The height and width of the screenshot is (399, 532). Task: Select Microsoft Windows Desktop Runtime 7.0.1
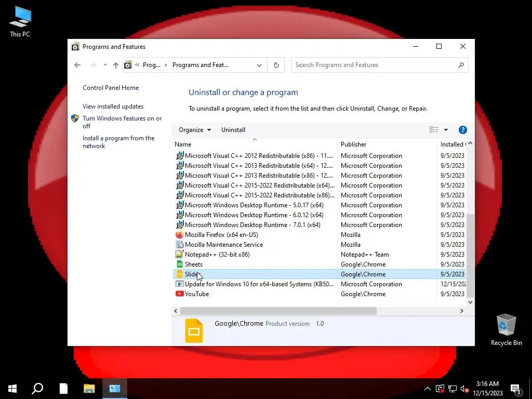coord(252,224)
